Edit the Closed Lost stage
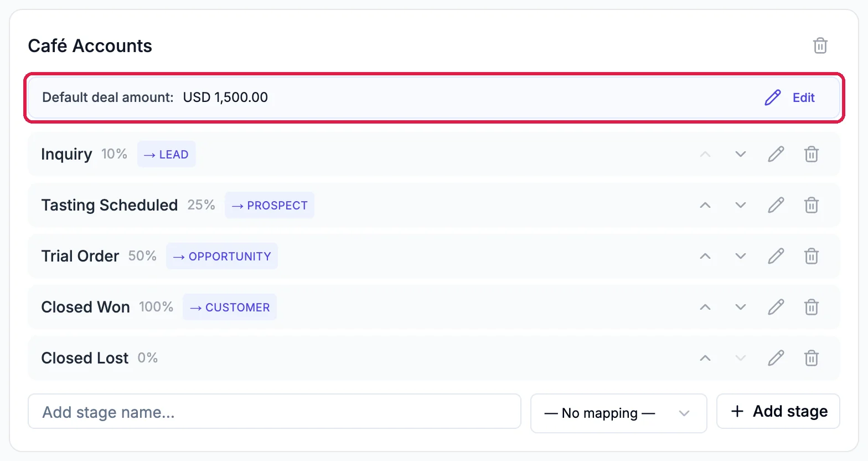 [x=776, y=358]
